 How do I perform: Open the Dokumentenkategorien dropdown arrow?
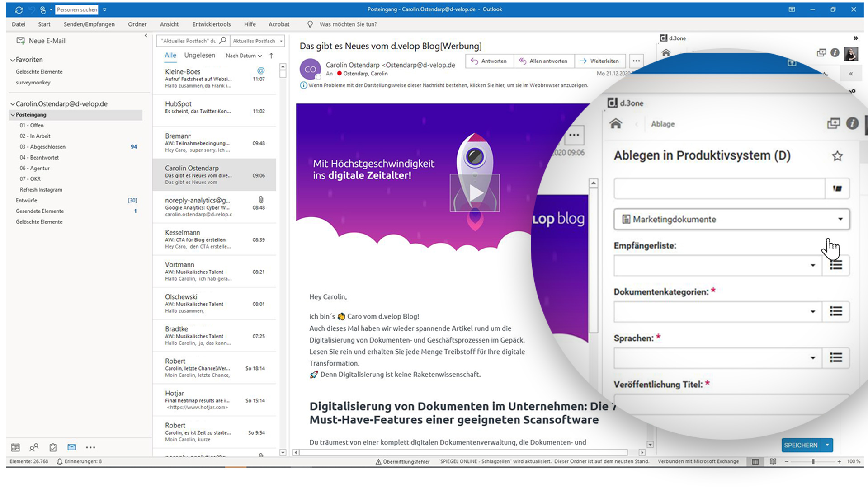click(812, 311)
